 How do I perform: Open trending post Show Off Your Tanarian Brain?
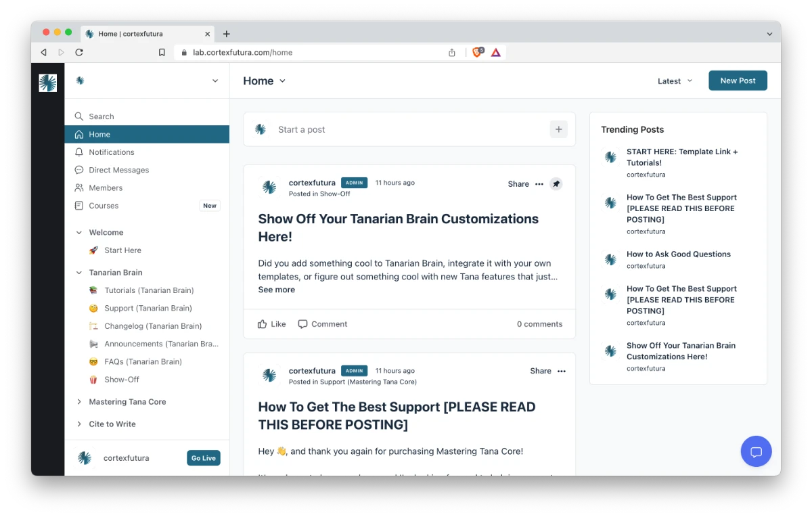click(x=681, y=351)
